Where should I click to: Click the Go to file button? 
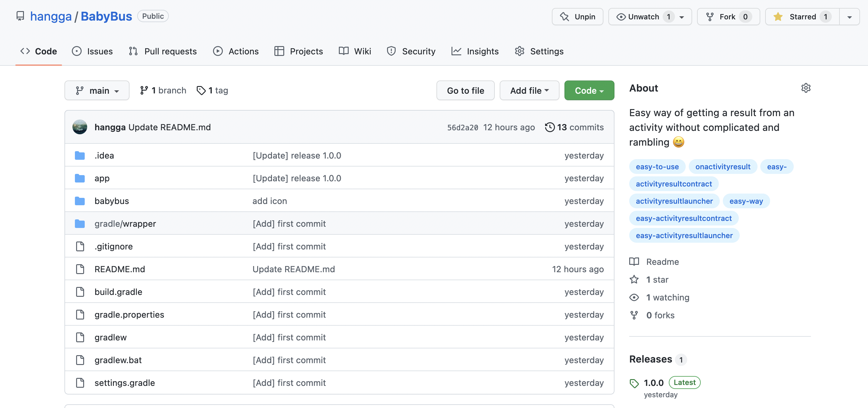click(465, 90)
